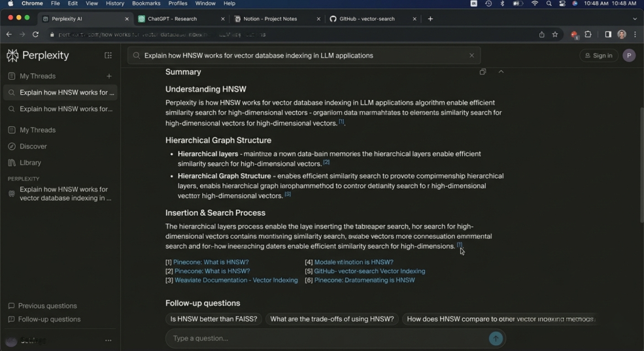Open the Chrome extensions puzzle icon

(588, 35)
